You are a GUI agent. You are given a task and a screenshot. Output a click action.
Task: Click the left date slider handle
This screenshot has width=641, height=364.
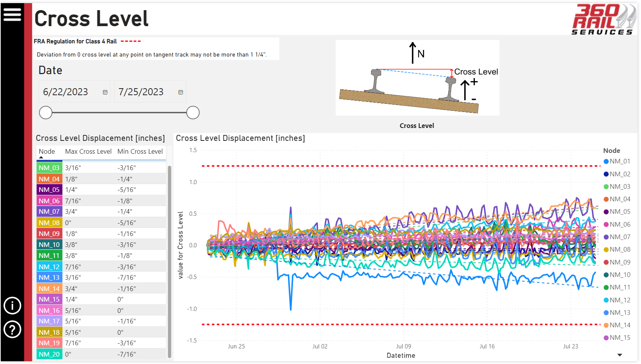click(46, 113)
